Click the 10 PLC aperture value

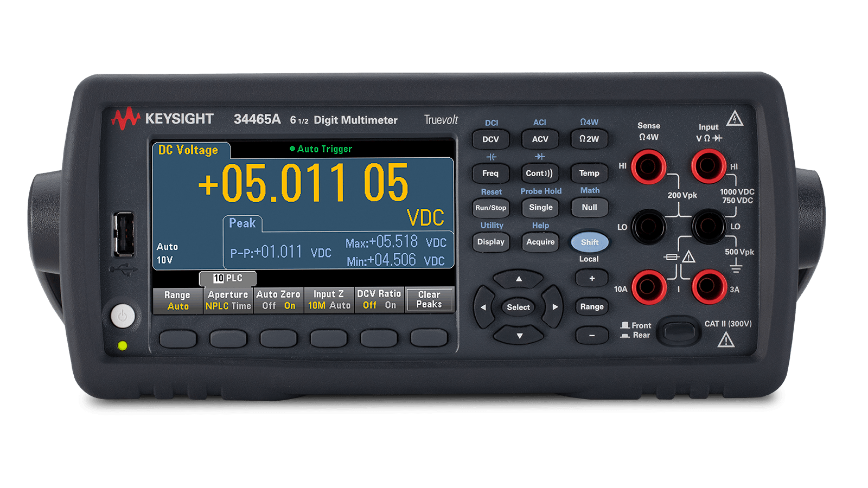pos(228,278)
